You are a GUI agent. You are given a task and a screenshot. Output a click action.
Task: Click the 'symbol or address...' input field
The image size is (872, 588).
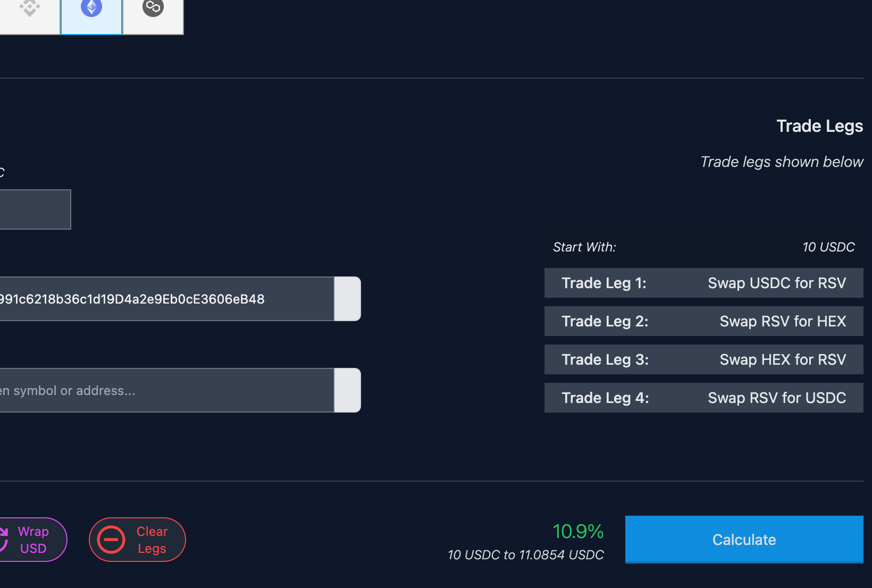point(165,390)
